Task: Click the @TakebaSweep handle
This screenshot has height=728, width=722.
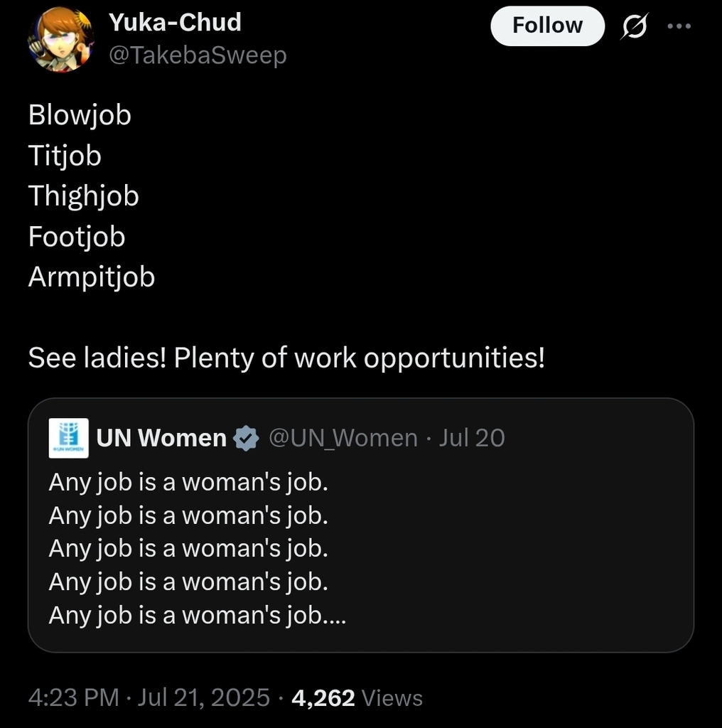Action: [x=197, y=55]
